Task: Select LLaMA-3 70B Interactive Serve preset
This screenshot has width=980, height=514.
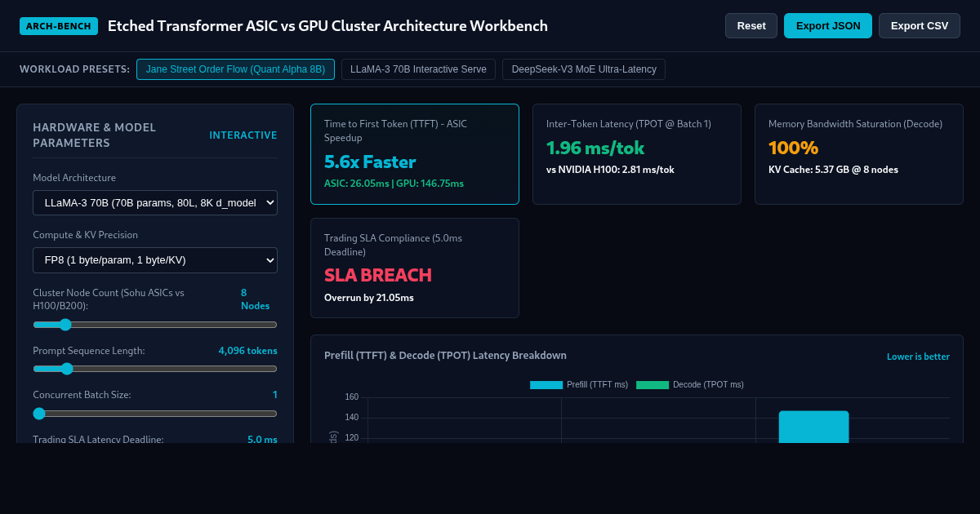Action: tap(418, 69)
